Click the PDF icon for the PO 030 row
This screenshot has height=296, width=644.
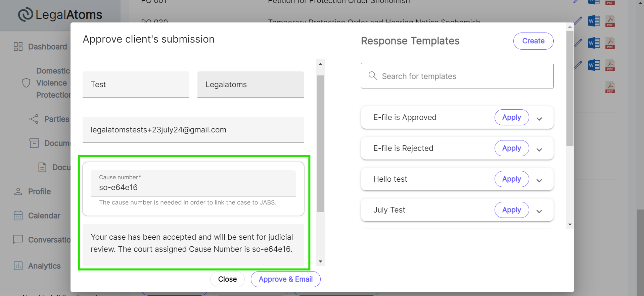coord(610,21)
